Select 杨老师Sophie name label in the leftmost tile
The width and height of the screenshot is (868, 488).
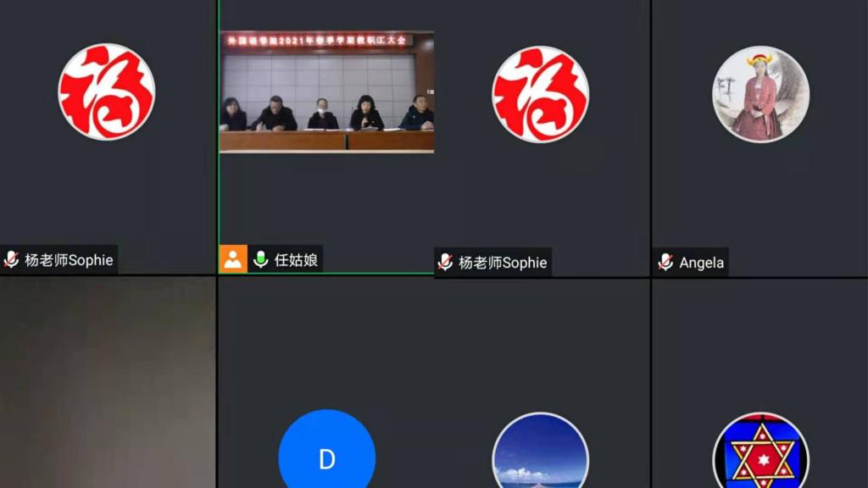[x=69, y=260]
